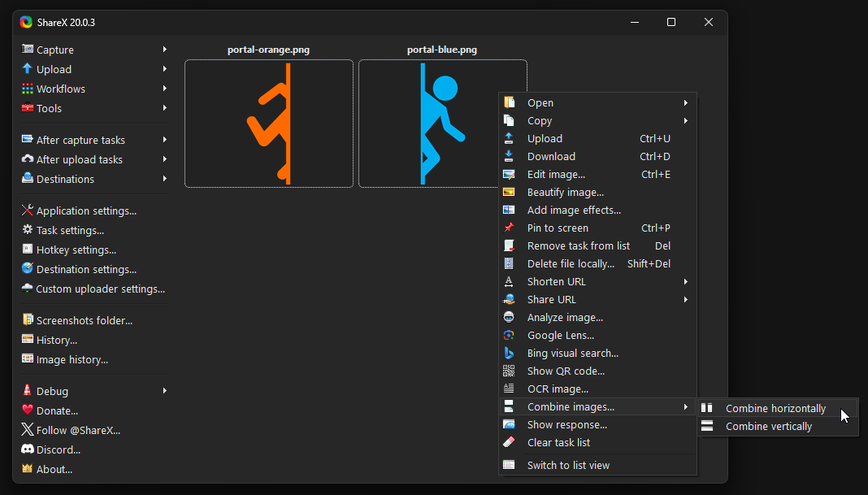Maximize the ShareX window

click(x=671, y=22)
